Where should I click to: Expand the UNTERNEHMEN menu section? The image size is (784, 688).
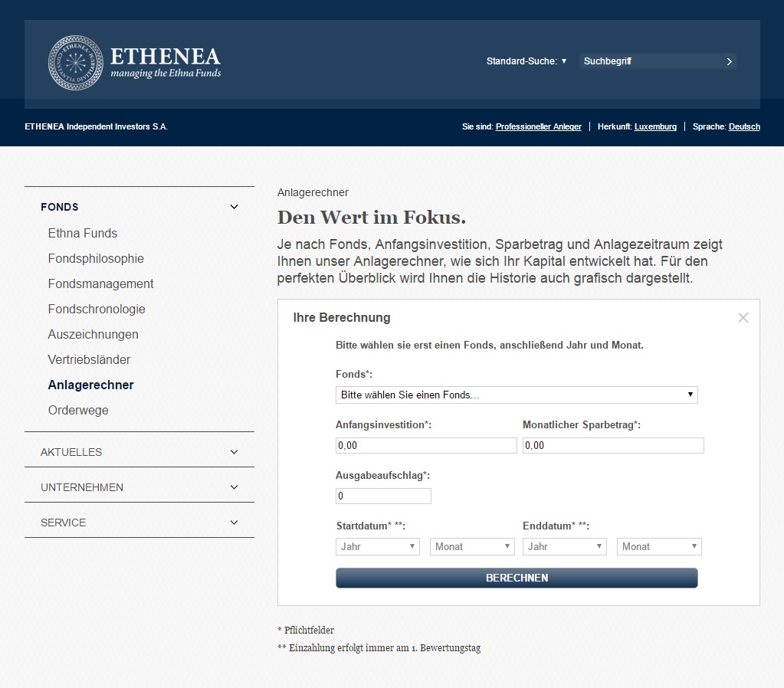pyautogui.click(x=139, y=487)
